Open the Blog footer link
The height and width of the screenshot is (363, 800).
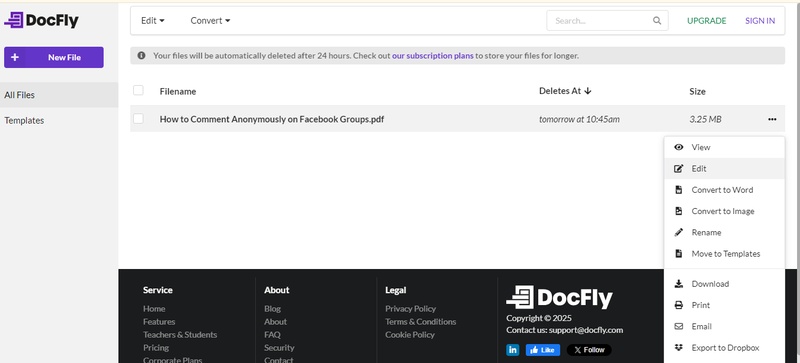pos(272,309)
